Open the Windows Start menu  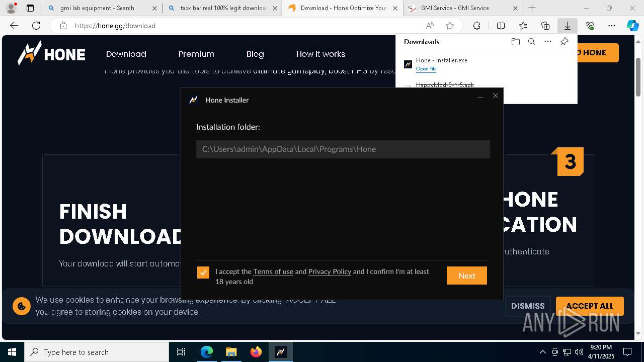click(x=12, y=352)
